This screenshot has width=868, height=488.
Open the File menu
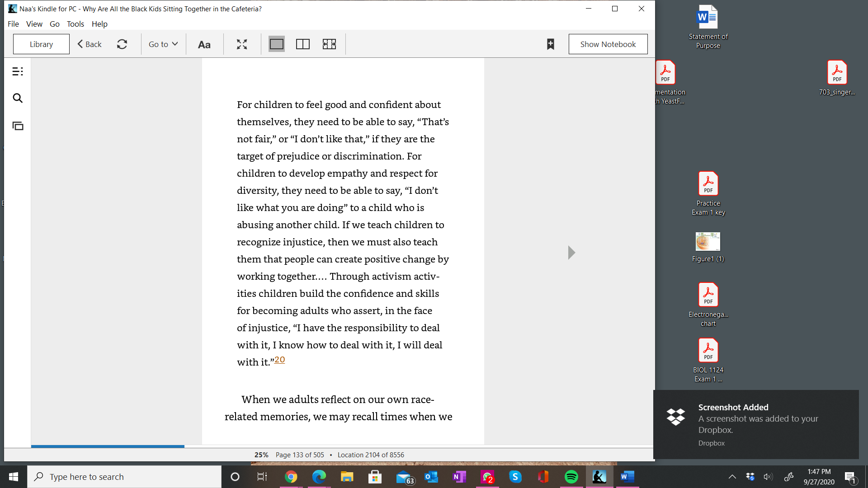(x=14, y=24)
